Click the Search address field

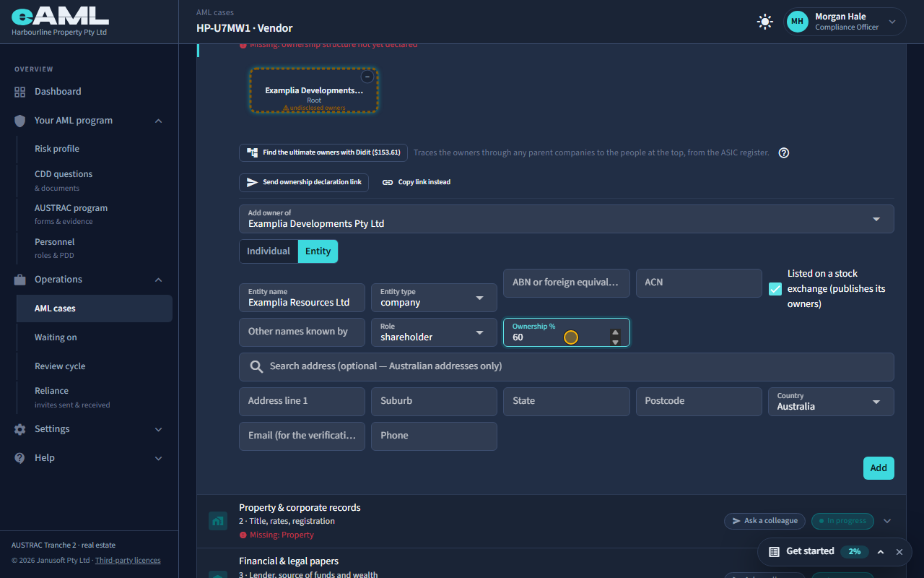pos(567,367)
